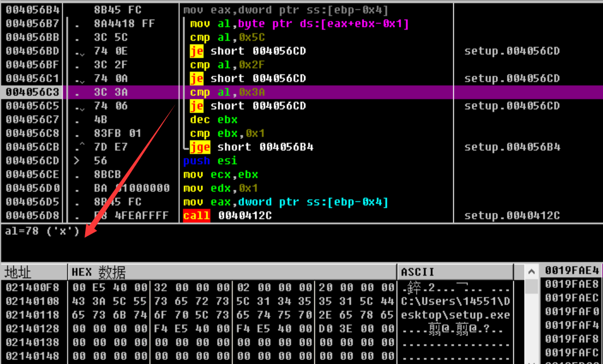Click the call 0040412C instruction
This screenshot has height=364, width=603.
point(227,215)
